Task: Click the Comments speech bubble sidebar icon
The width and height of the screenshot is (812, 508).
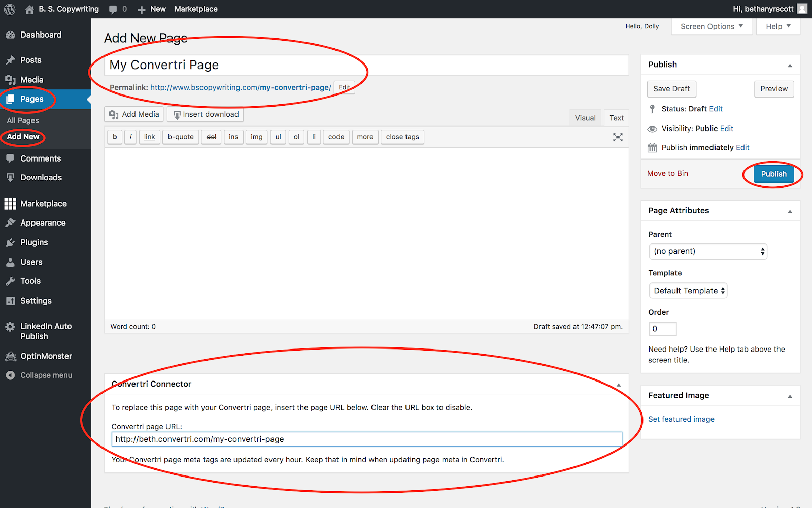Action: [10, 158]
